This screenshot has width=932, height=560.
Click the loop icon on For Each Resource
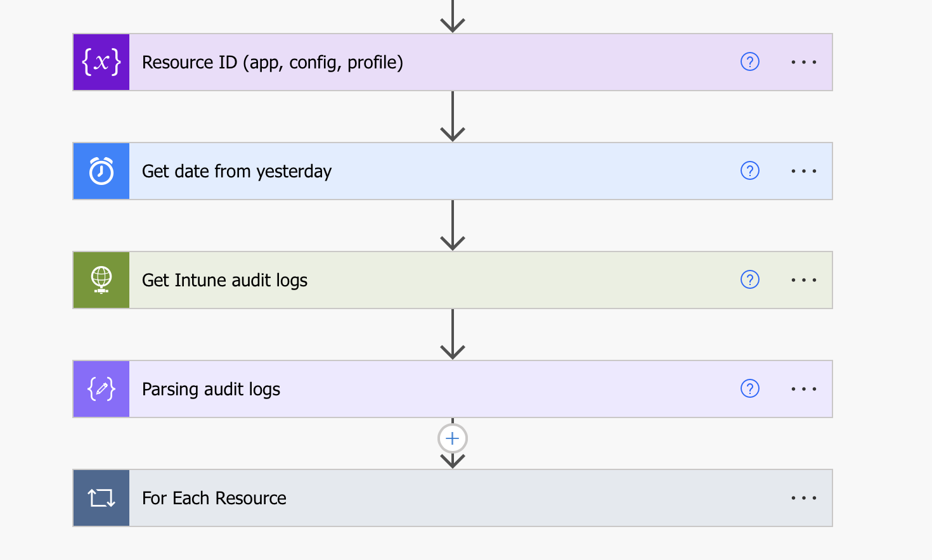101,498
